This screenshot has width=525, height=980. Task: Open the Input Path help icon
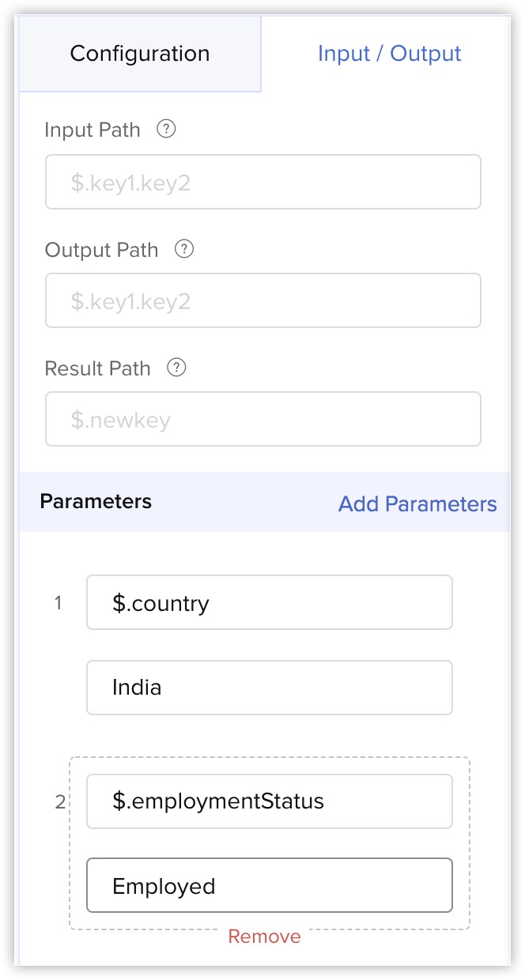pos(166,130)
